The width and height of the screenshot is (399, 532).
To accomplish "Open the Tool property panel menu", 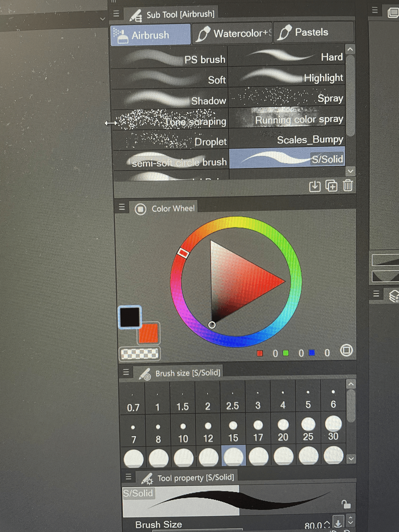I will coord(128,477).
